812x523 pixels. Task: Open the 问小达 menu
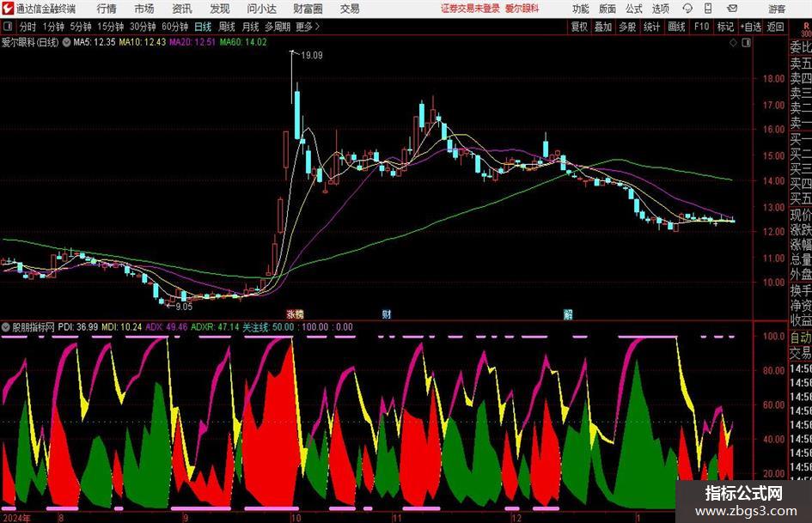pyautogui.click(x=261, y=9)
